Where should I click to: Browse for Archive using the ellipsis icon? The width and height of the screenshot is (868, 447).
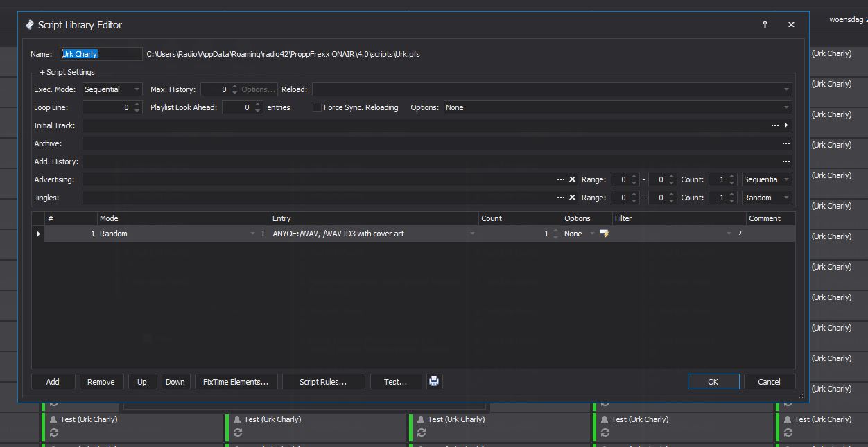pyautogui.click(x=785, y=143)
